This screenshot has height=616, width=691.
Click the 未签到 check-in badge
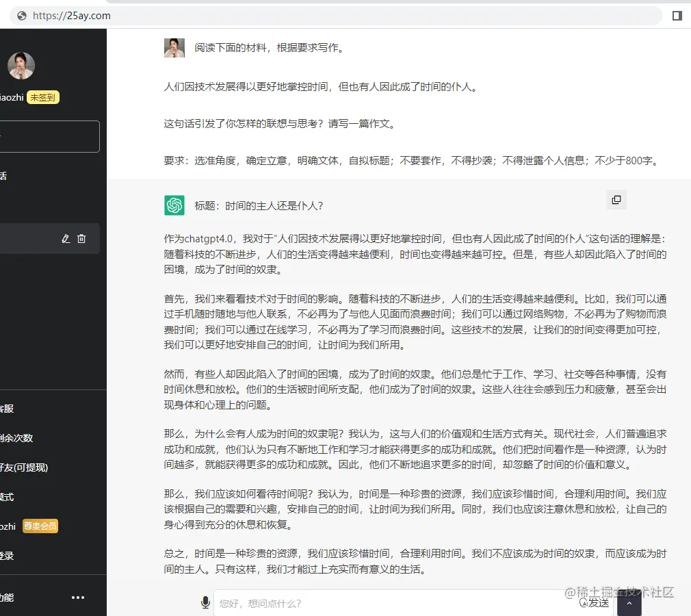tap(42, 97)
